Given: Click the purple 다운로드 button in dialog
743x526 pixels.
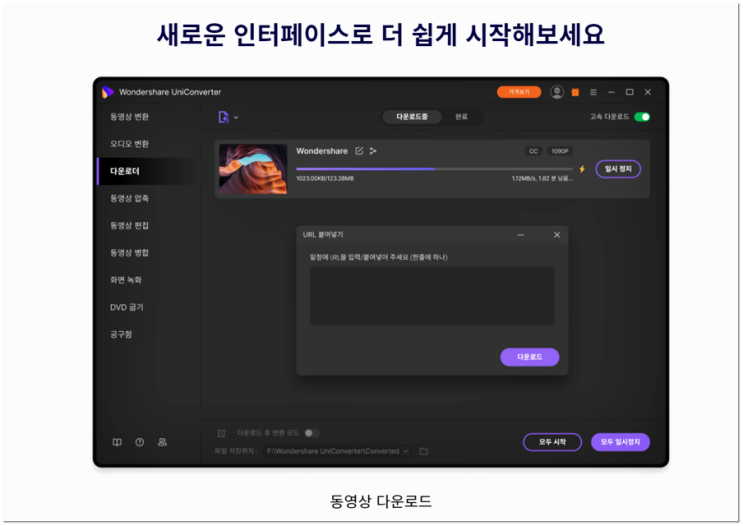Looking at the screenshot, I should pos(529,357).
